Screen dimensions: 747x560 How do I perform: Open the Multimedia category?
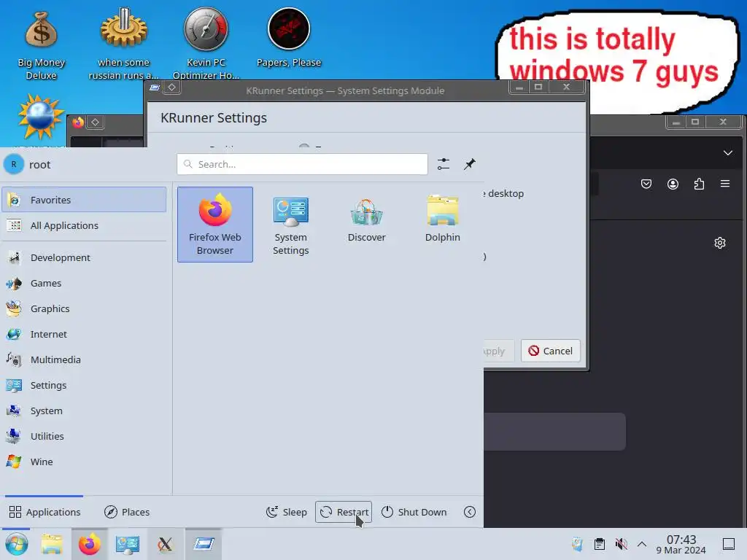coord(85,359)
